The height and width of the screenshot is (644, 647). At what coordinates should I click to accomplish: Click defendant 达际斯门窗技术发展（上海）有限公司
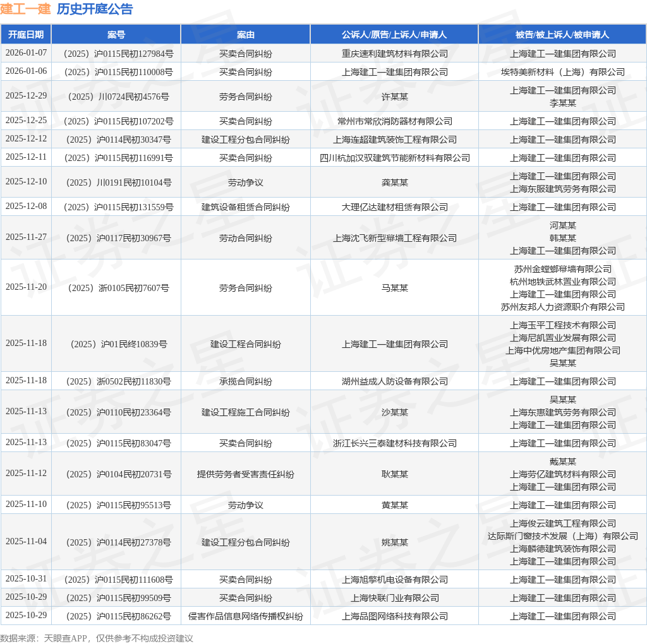tap(562, 536)
